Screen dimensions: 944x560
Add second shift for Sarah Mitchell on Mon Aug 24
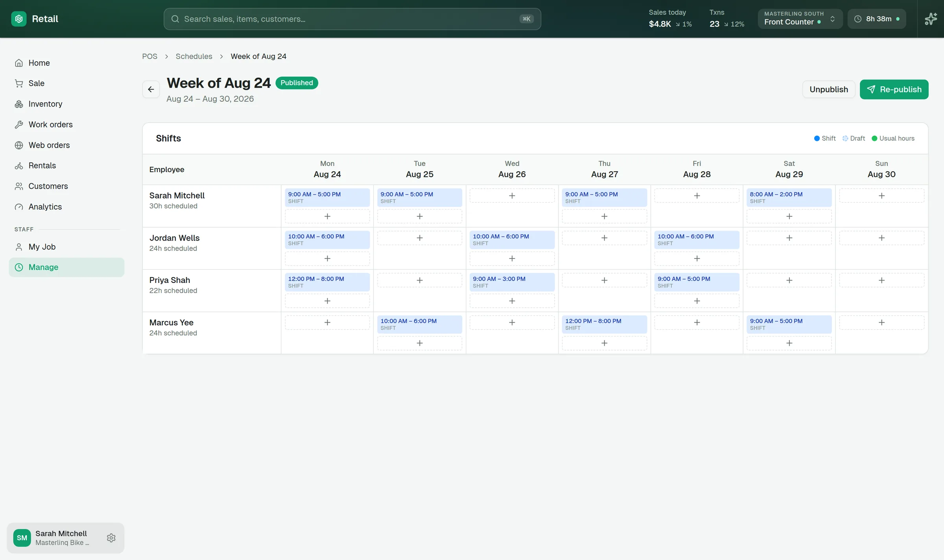(x=327, y=217)
